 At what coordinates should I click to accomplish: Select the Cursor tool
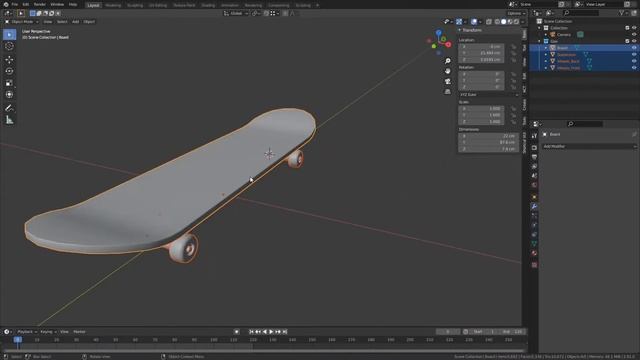[9, 47]
